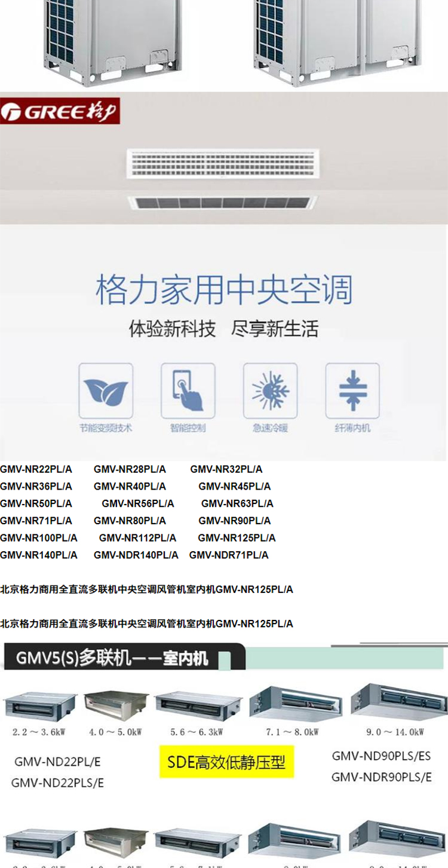Select model GMV-NR71PL/A

[36, 521]
